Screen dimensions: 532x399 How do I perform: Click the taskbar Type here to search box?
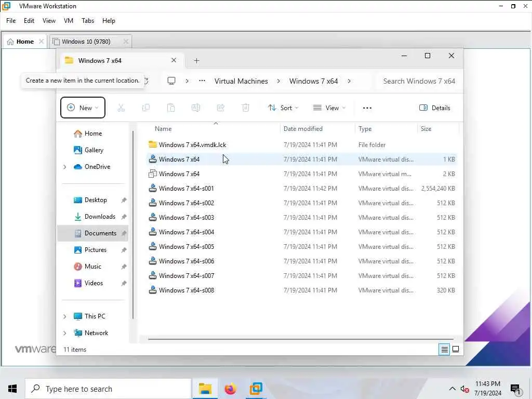108,389
